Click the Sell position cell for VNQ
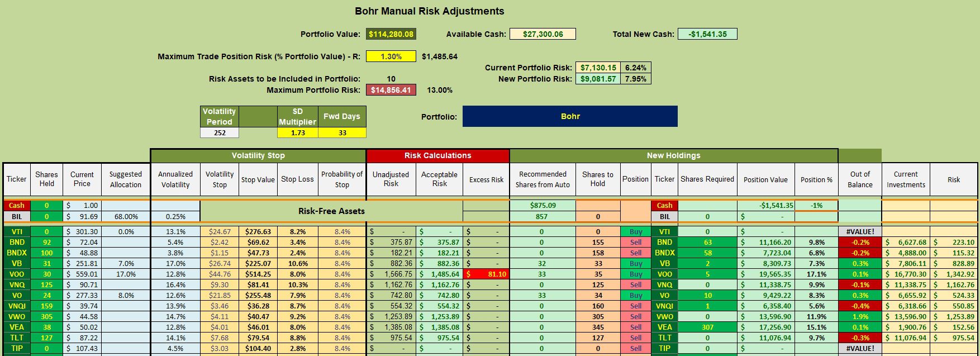The height and width of the screenshot is (356, 980). [635, 285]
